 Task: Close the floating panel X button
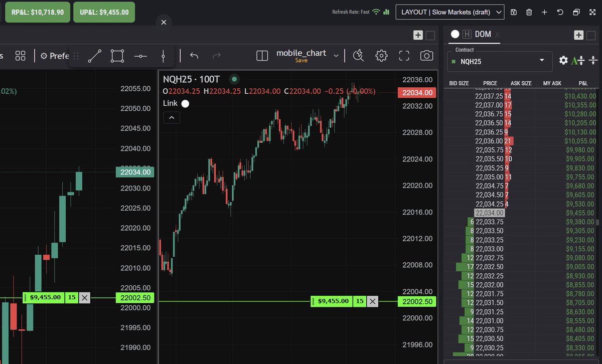[x=164, y=22]
